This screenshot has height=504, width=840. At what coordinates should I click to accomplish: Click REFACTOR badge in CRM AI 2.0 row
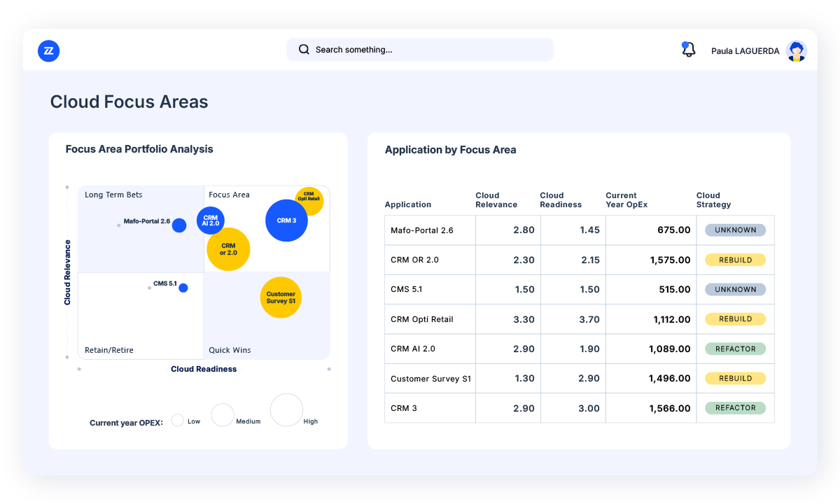[735, 348]
